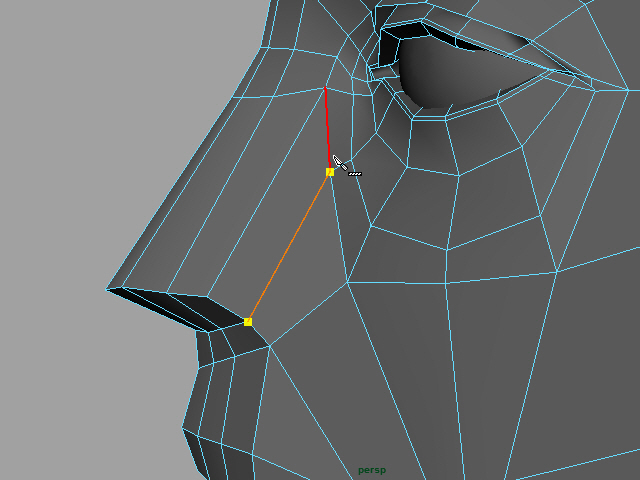Click the yellow split point at the nostril corner
The width and height of the screenshot is (640, 480).
click(x=248, y=322)
